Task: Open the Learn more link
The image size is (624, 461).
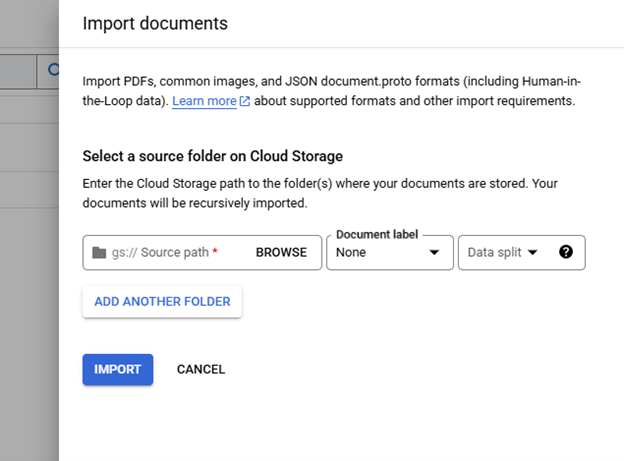Action: pos(204,102)
